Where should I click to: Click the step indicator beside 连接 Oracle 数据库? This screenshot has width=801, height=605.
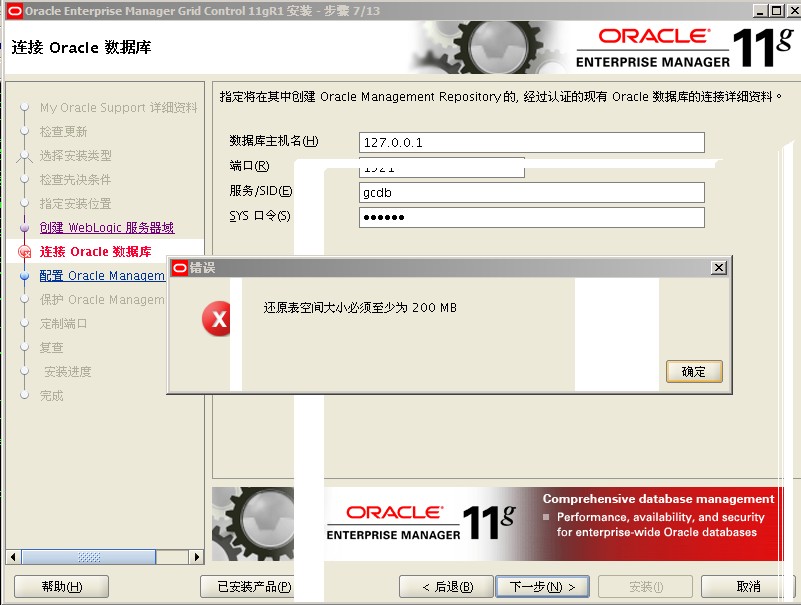click(26, 251)
